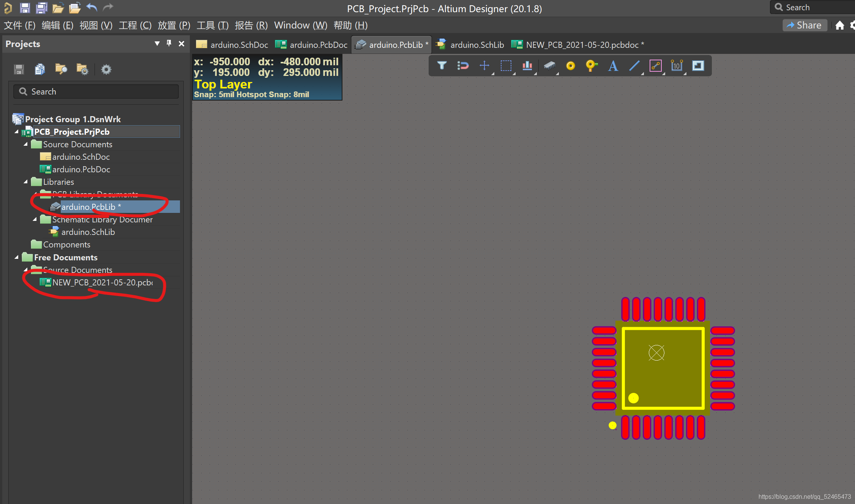Collapse the PCB_Project.PrjPcb tree node
This screenshot has height=504, width=855.
coord(16,132)
